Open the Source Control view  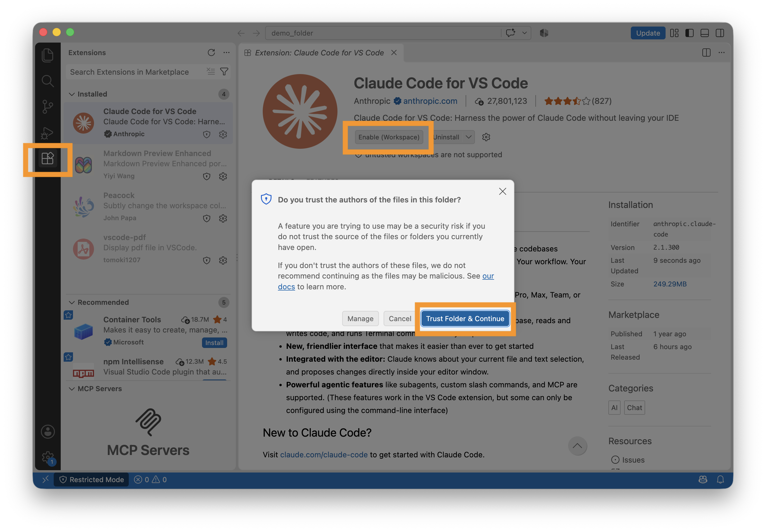47,107
